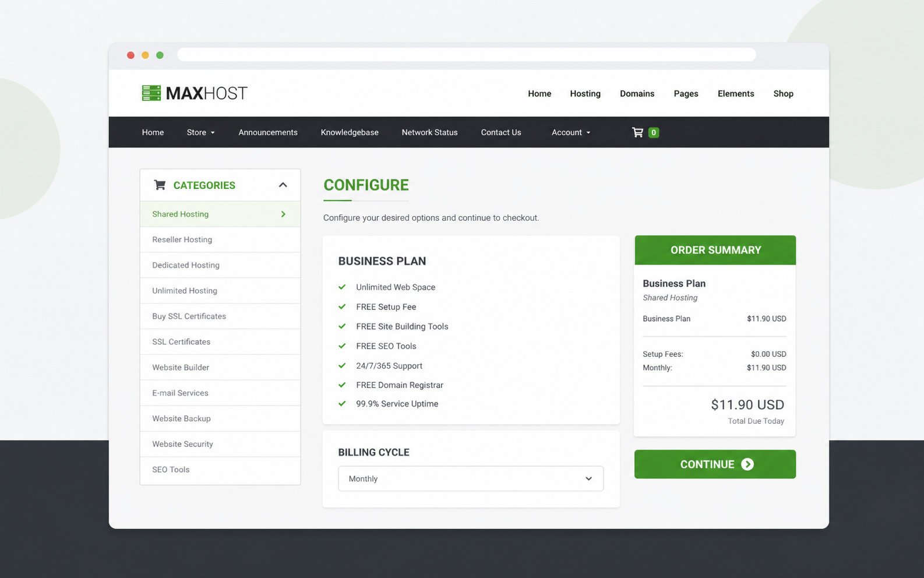Click the CATEGORIES heading text
This screenshot has height=578, width=924.
tap(204, 185)
